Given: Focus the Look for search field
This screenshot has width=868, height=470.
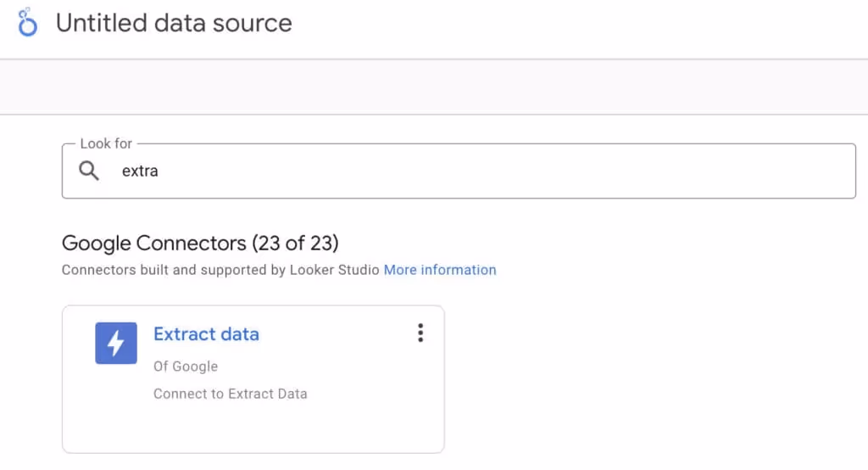Looking at the screenshot, I should pos(459,171).
